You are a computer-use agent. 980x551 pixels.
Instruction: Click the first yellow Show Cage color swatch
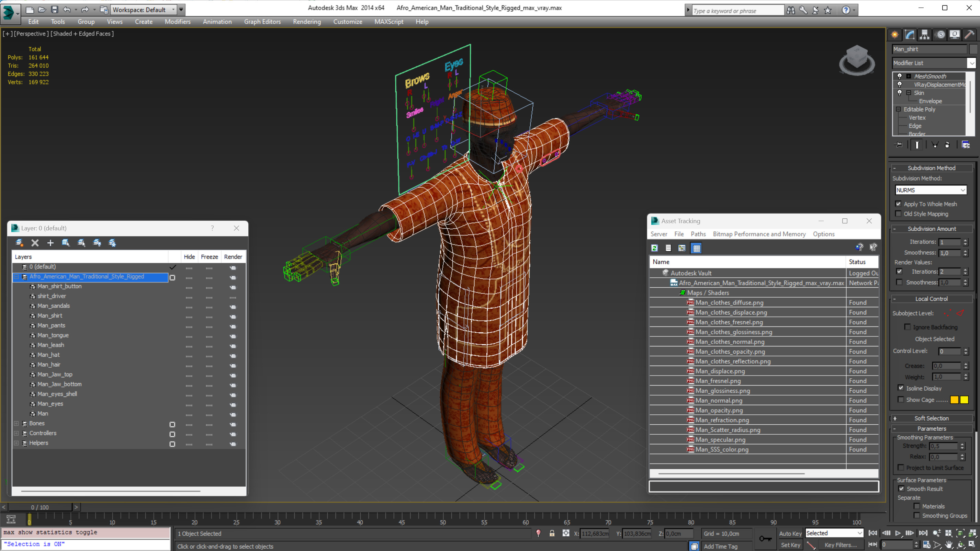click(x=955, y=399)
